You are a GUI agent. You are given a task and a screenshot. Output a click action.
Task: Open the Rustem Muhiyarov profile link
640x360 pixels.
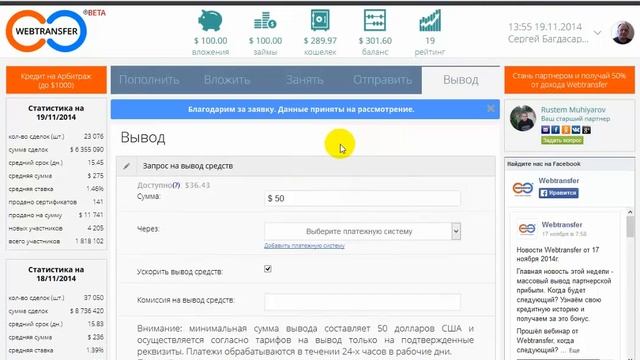tap(573, 109)
